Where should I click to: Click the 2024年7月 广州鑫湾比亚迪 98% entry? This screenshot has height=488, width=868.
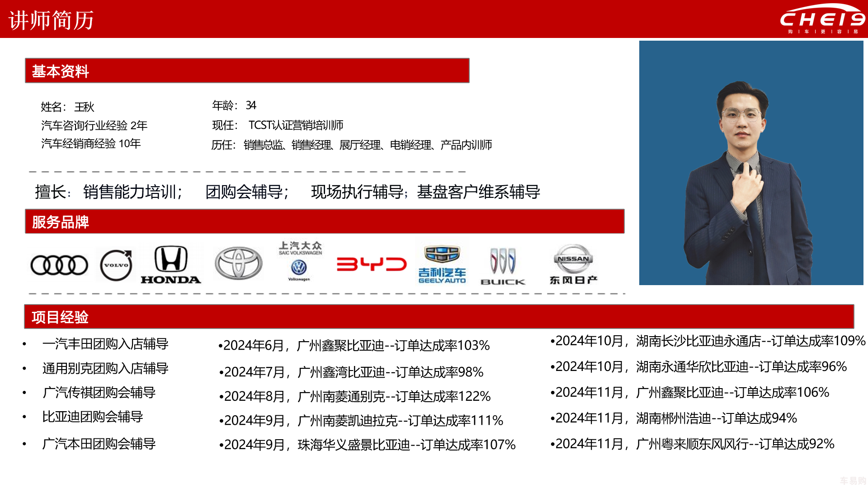tap(351, 372)
